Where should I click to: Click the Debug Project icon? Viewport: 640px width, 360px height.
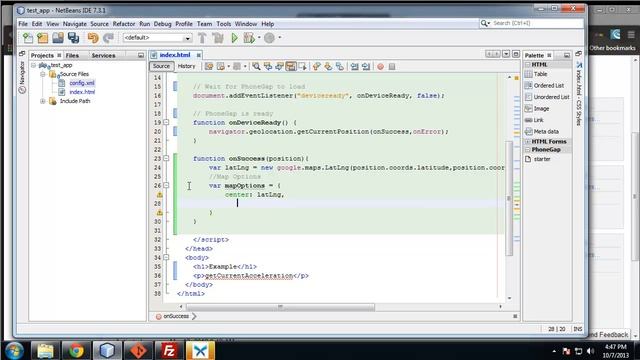[x=249, y=38]
